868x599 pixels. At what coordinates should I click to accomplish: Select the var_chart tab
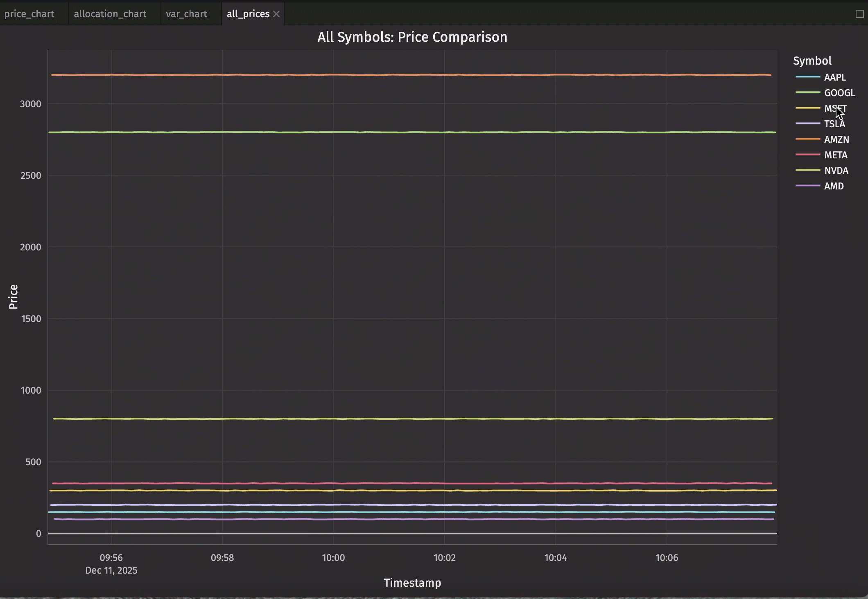(186, 14)
